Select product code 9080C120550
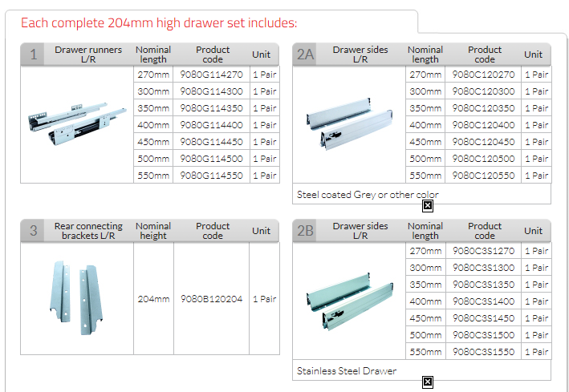The image size is (569, 392). [484, 176]
